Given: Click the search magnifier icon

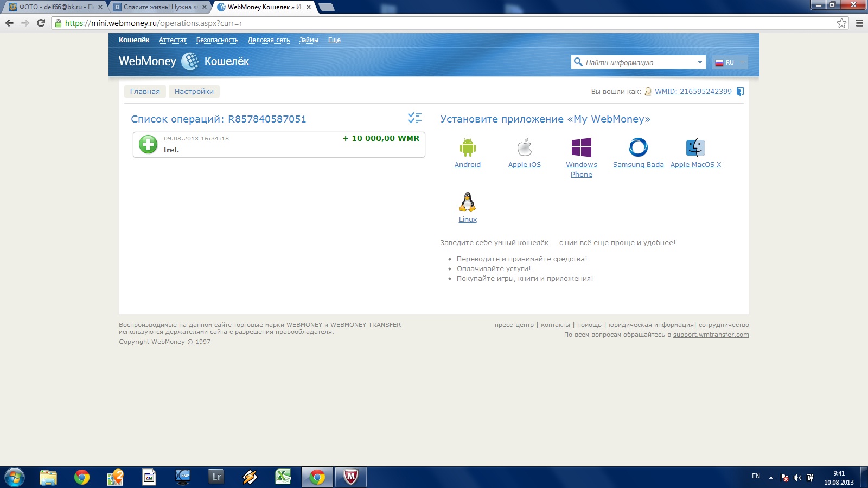Looking at the screenshot, I should [x=578, y=62].
